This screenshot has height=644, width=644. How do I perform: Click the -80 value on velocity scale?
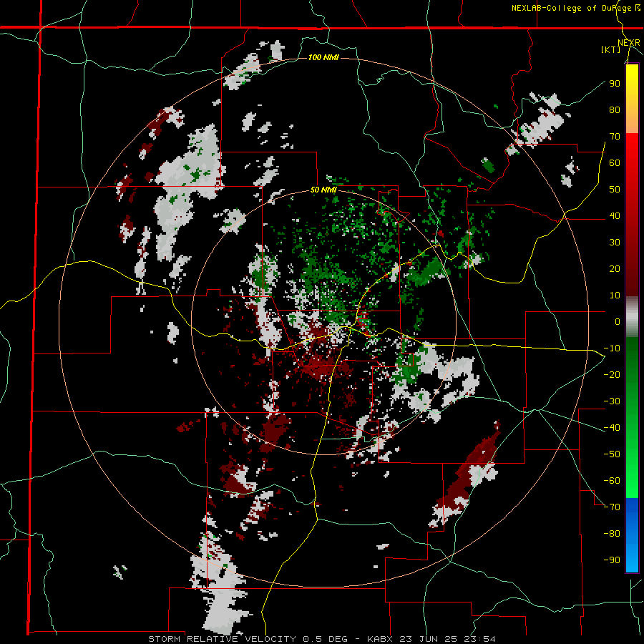(612, 534)
